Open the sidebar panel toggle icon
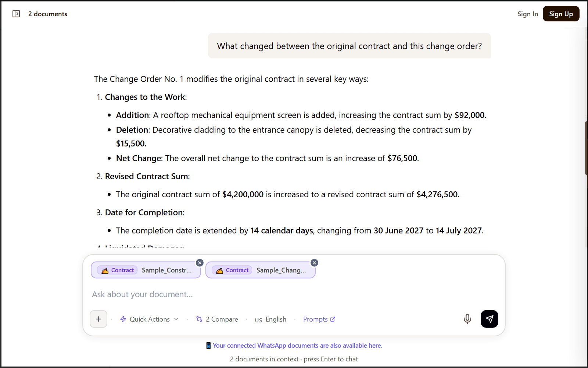This screenshot has height=368, width=588. click(x=16, y=14)
